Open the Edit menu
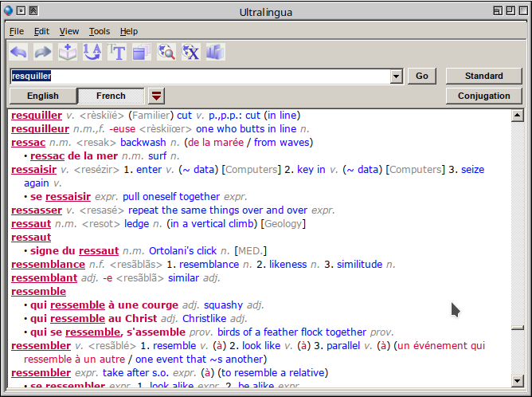This screenshot has width=532, height=397. [41, 31]
